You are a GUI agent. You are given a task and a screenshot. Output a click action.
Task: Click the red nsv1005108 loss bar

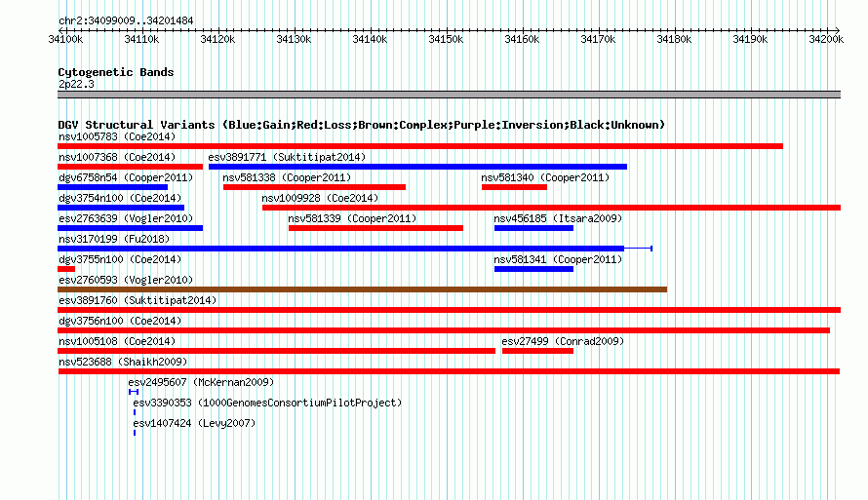pyautogui.click(x=276, y=351)
